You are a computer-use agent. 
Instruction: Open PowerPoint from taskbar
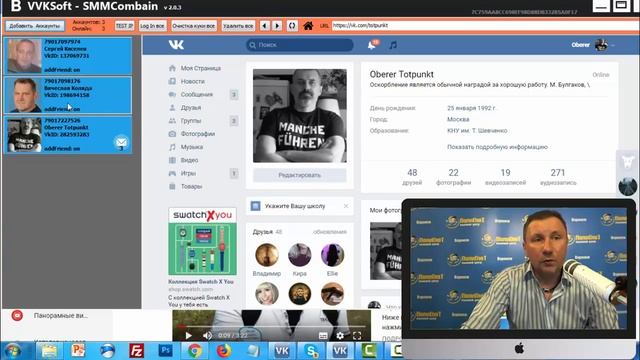click(78, 351)
